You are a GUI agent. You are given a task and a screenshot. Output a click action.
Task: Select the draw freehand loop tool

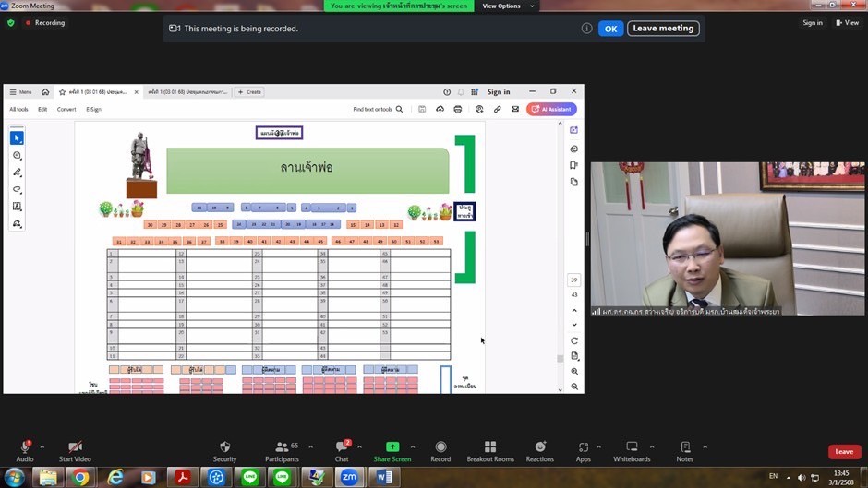(x=18, y=189)
